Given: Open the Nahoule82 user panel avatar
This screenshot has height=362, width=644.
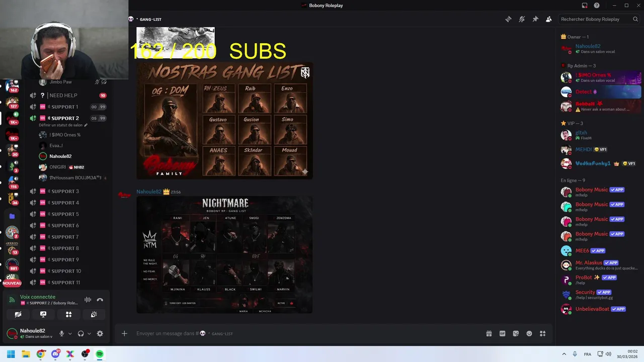Looking at the screenshot, I should (x=12, y=333).
